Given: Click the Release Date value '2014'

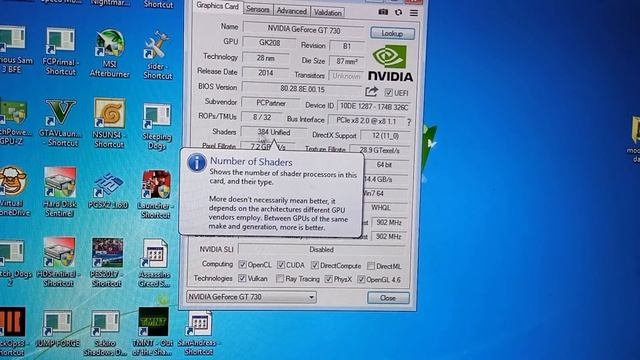Looking at the screenshot, I should pyautogui.click(x=265, y=73).
